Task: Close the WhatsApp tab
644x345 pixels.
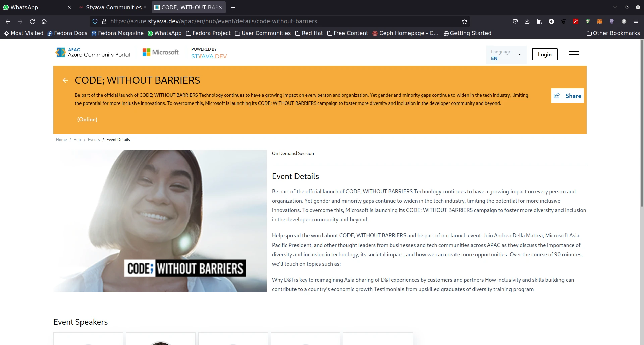Action: tap(69, 7)
